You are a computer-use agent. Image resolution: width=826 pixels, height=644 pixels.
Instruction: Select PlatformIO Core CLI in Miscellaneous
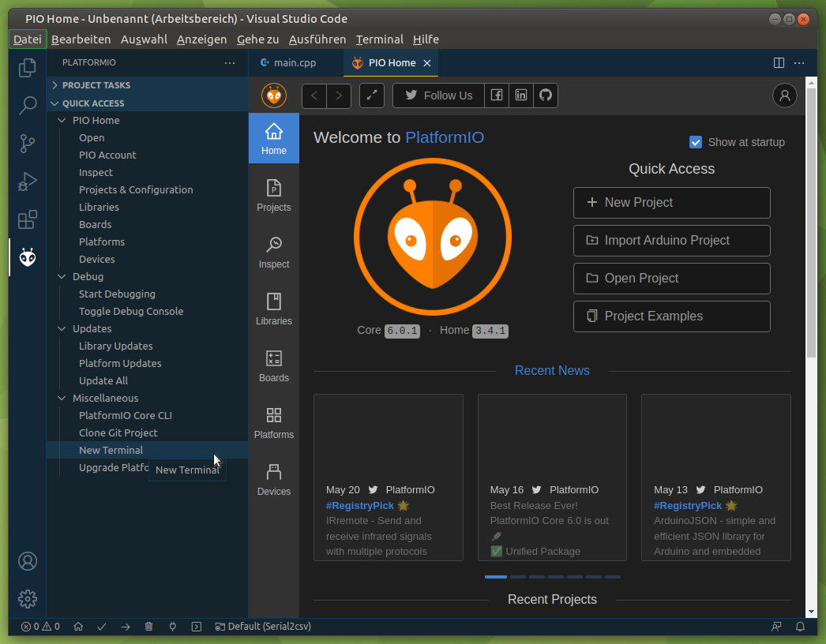coord(126,415)
